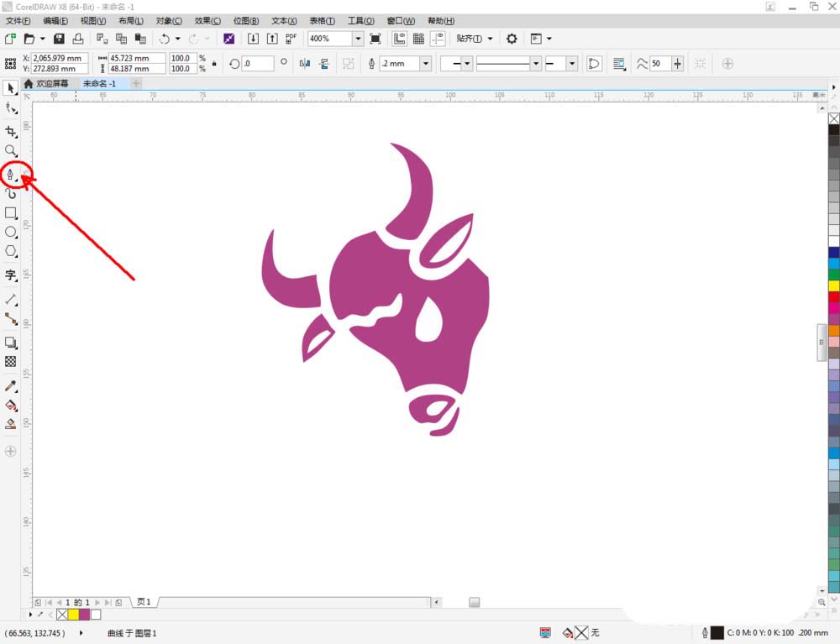Image resolution: width=840 pixels, height=644 pixels.
Task: Select the Transparency checkerboard tool
Action: click(11, 362)
